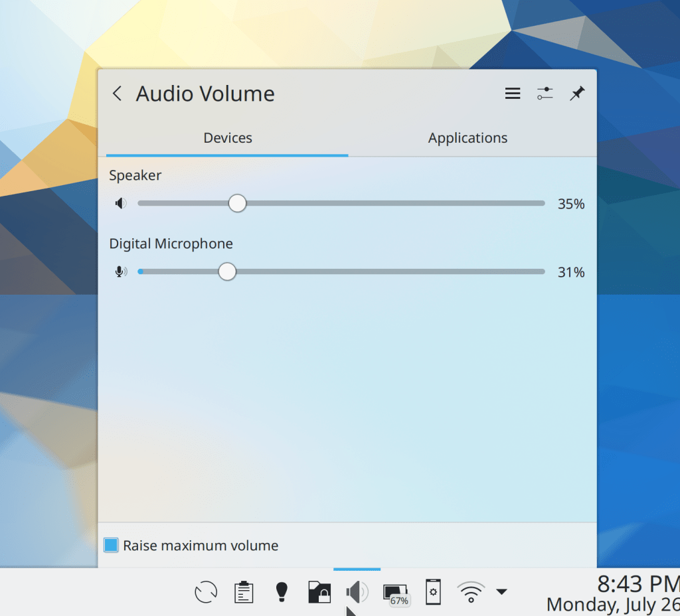This screenshot has width=680, height=616.
Task: Click the Speaker volume slider handle
Action: (237, 203)
